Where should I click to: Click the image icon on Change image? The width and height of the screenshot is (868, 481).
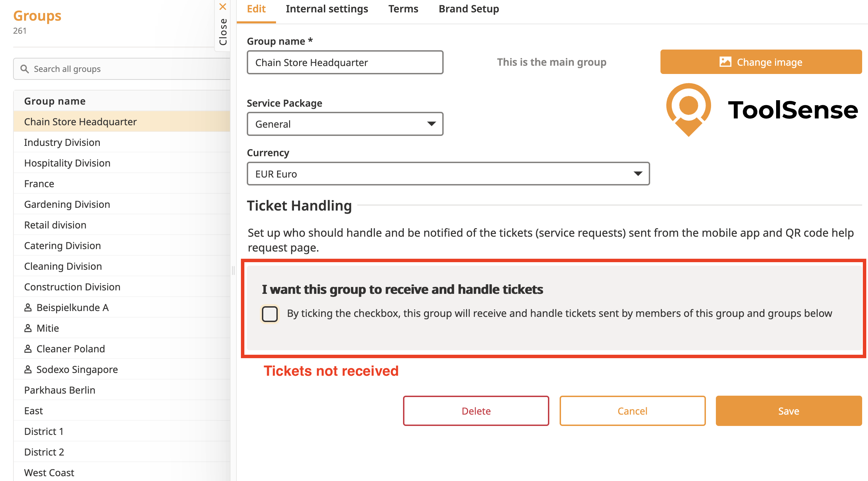[725, 62]
